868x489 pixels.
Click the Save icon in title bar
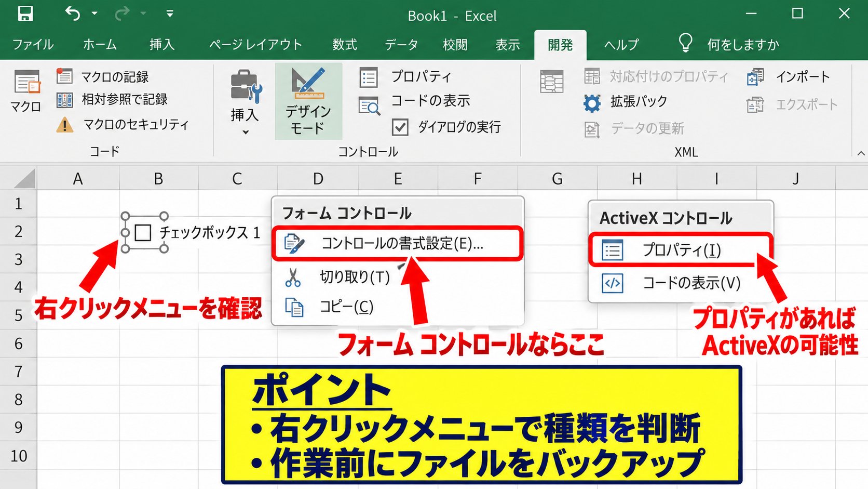click(25, 14)
